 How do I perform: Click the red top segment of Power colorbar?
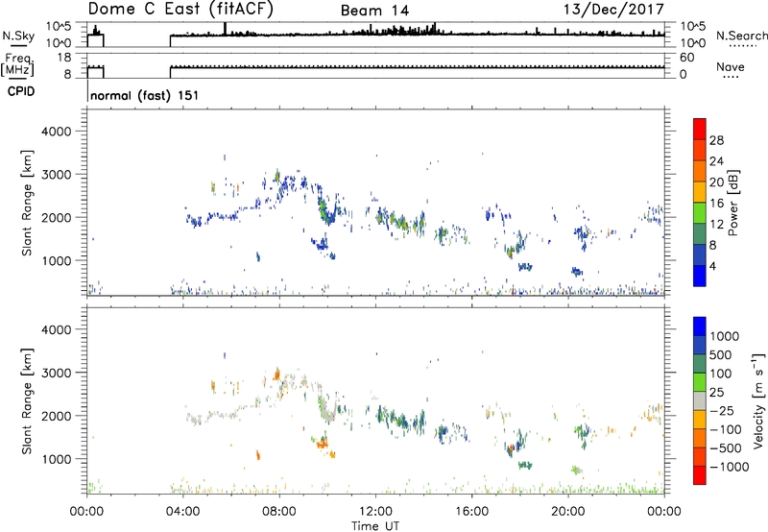(x=700, y=129)
